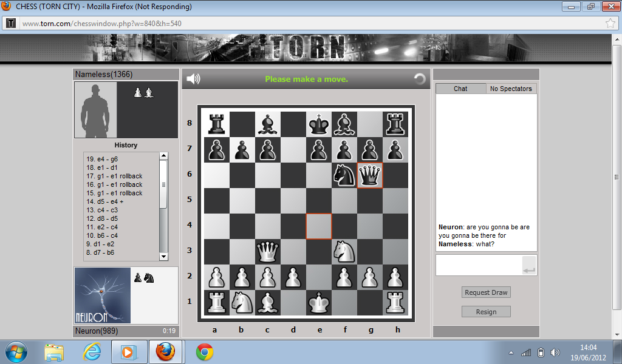Select the white king on e1

(319, 303)
